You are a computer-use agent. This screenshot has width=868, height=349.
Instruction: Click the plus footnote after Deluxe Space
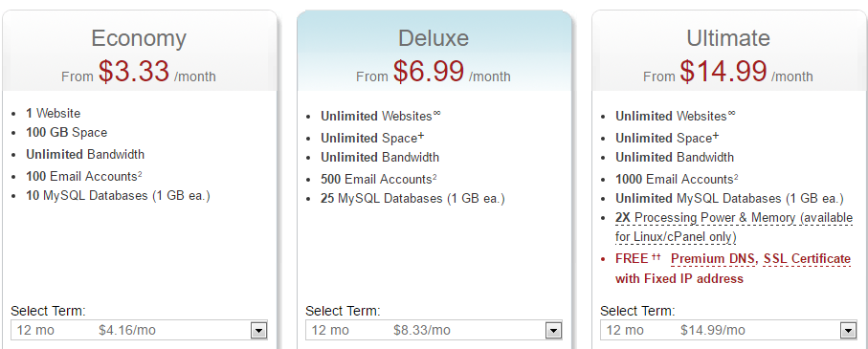point(421,135)
